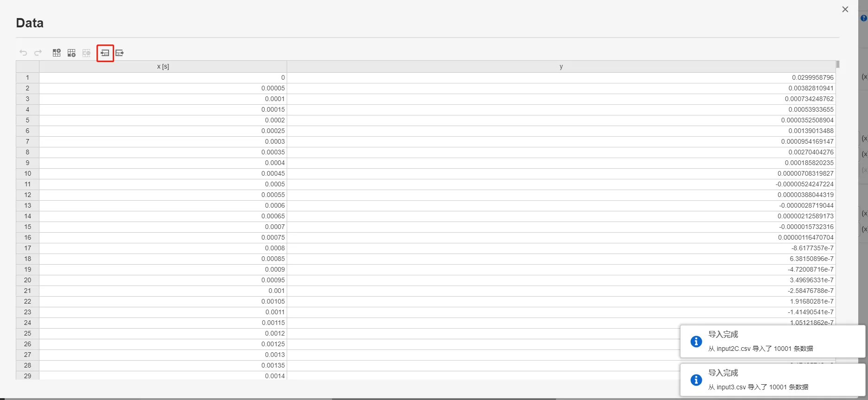
Task: Click the delete rows icon
Action: (86, 53)
